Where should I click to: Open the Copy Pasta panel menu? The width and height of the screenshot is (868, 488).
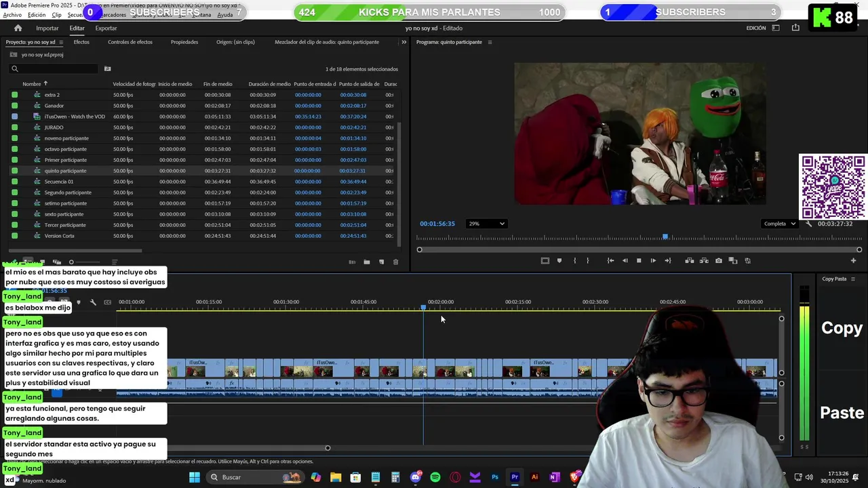[x=853, y=279]
